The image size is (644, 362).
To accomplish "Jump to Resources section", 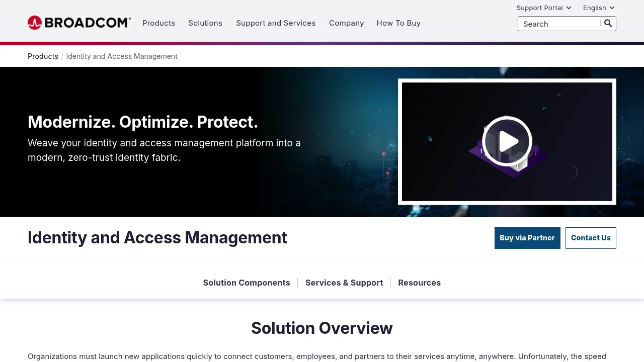I will (x=420, y=283).
